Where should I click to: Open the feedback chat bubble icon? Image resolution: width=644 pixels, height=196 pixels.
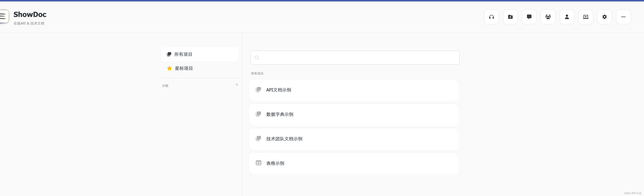(x=529, y=17)
